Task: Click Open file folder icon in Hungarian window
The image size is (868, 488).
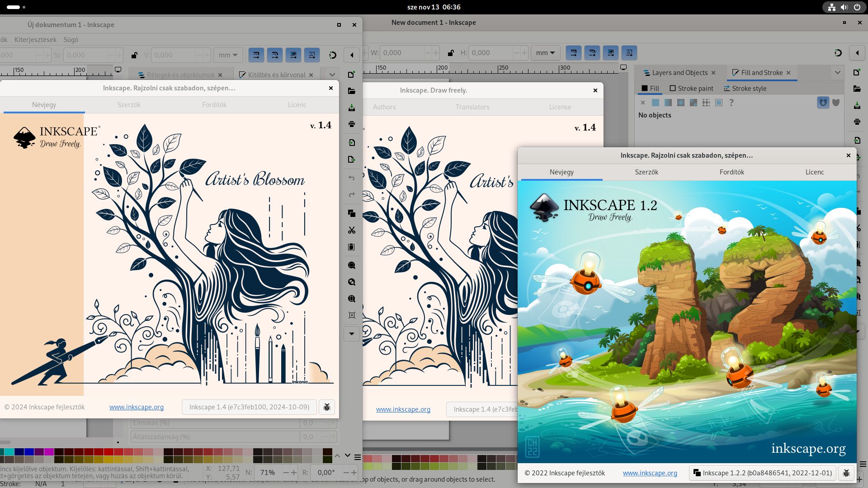Action: (352, 91)
